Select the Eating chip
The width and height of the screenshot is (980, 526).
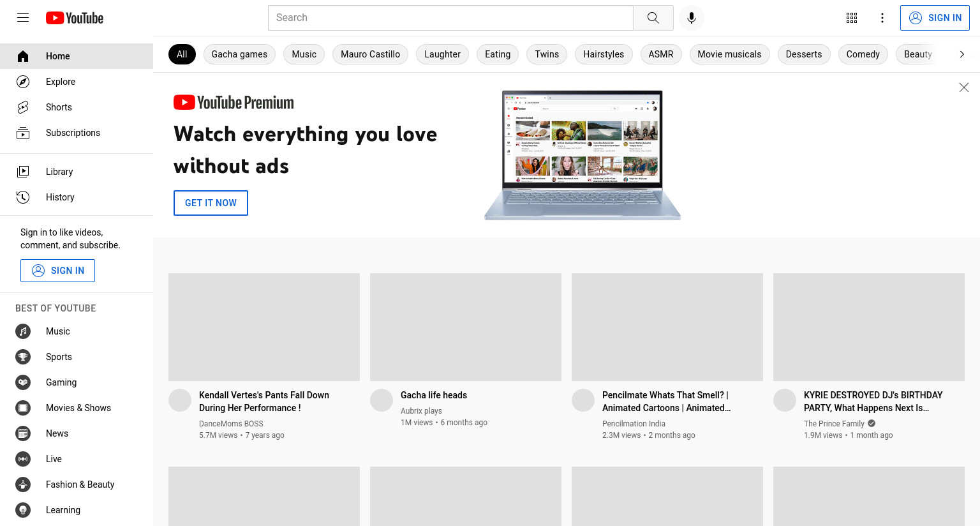(498, 54)
